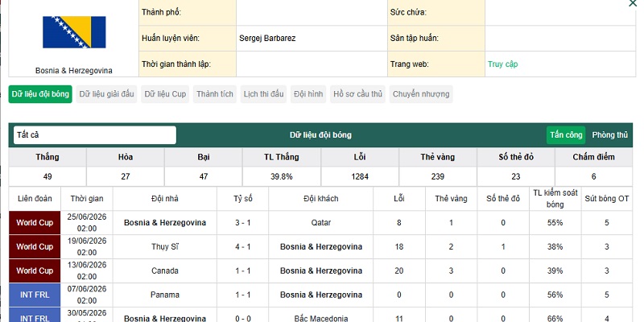644x322 pixels.
Task: Click the Bại value 47
Action: [204, 176]
